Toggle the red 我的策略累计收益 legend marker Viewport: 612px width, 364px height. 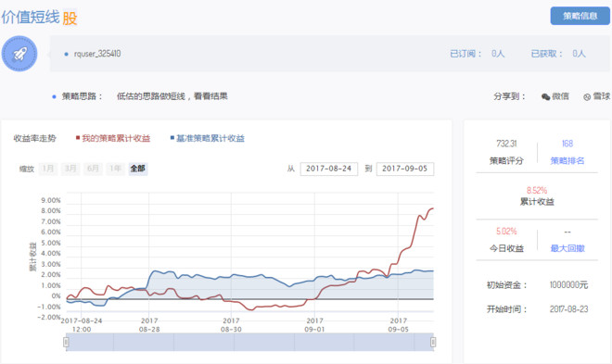78,138
